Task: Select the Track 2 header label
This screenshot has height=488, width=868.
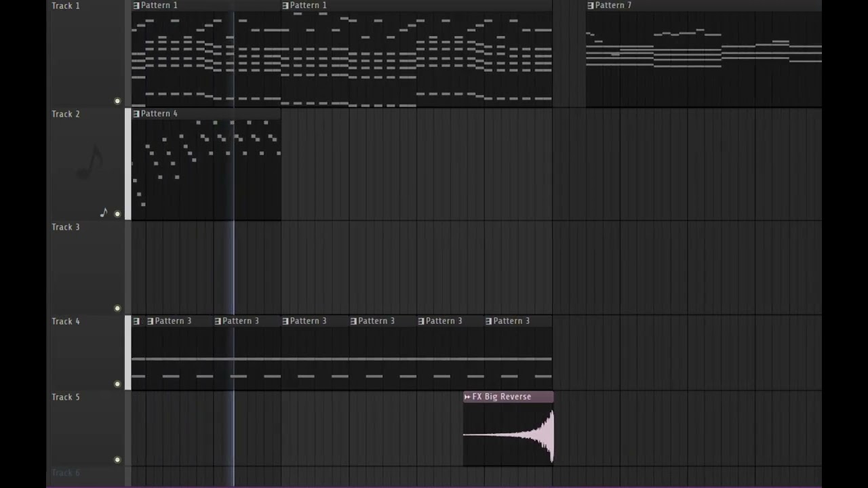Action: click(66, 114)
